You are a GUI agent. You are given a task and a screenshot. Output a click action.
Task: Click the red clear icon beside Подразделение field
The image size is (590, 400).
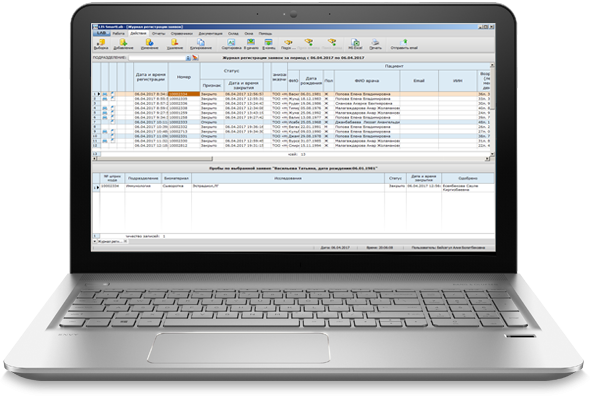[x=195, y=58]
